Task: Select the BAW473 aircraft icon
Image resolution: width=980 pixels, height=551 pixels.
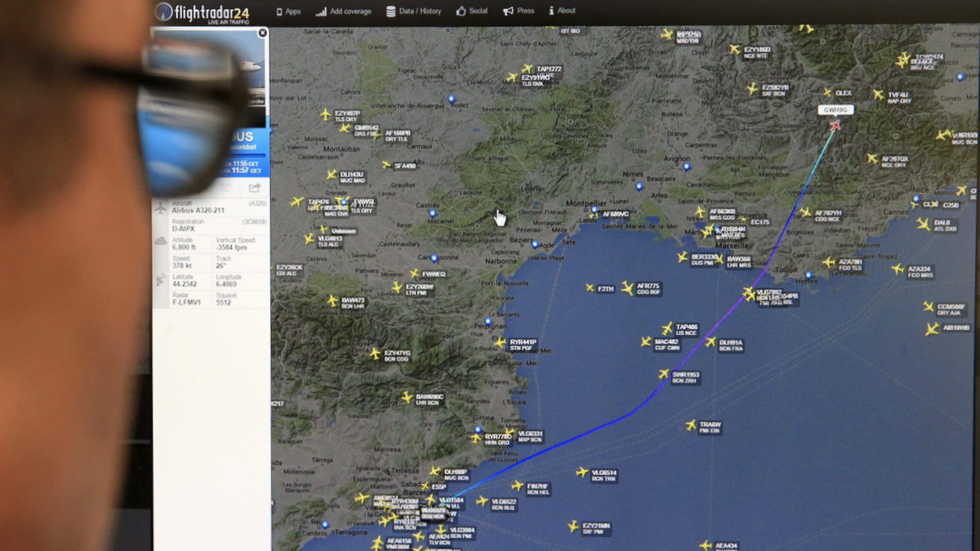Action: click(332, 300)
